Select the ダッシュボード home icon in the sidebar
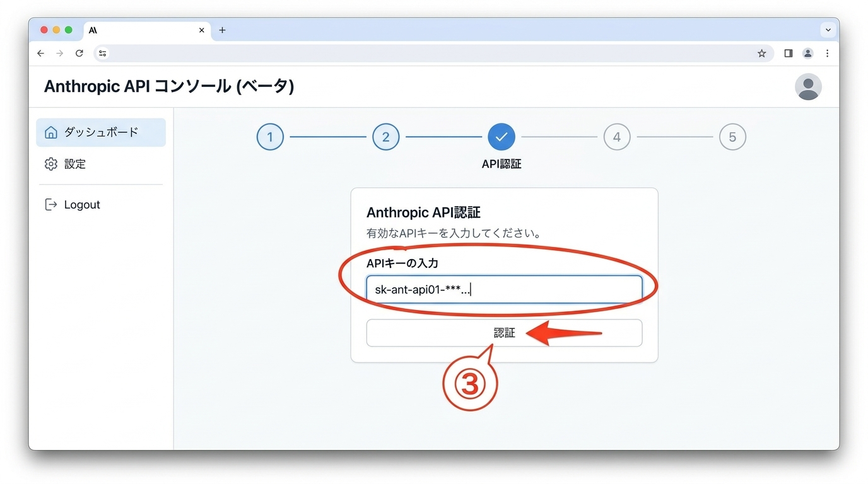 tap(50, 132)
